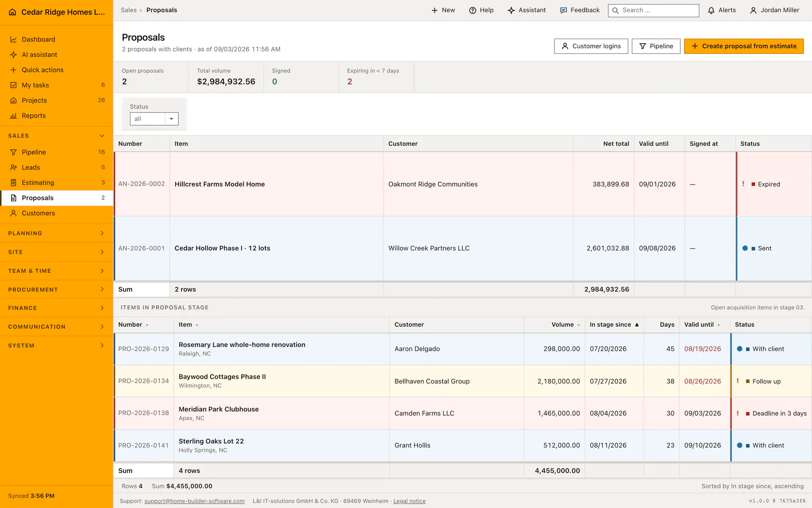Go to Sales in the breadcrumb
The image size is (812, 508).
(128, 10)
